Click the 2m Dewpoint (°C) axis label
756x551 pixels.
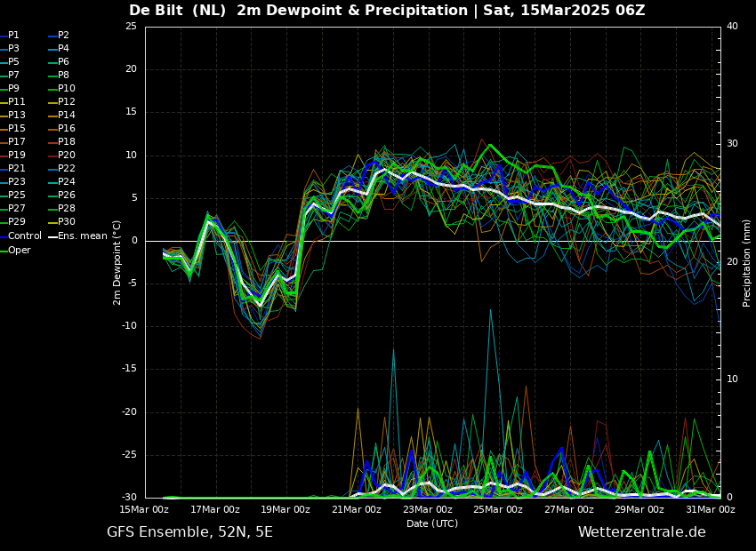tap(117, 262)
